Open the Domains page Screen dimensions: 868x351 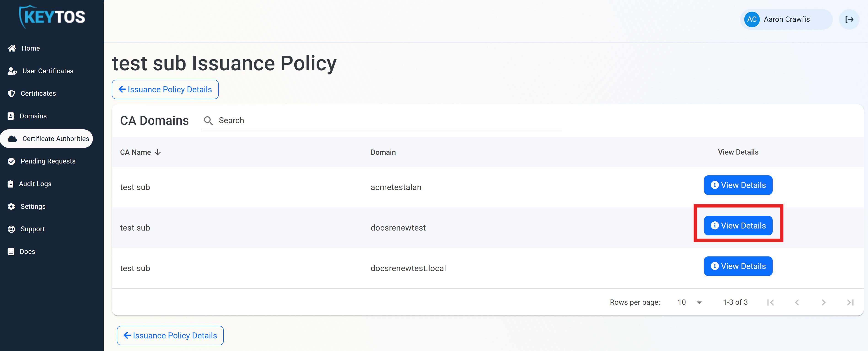33,116
